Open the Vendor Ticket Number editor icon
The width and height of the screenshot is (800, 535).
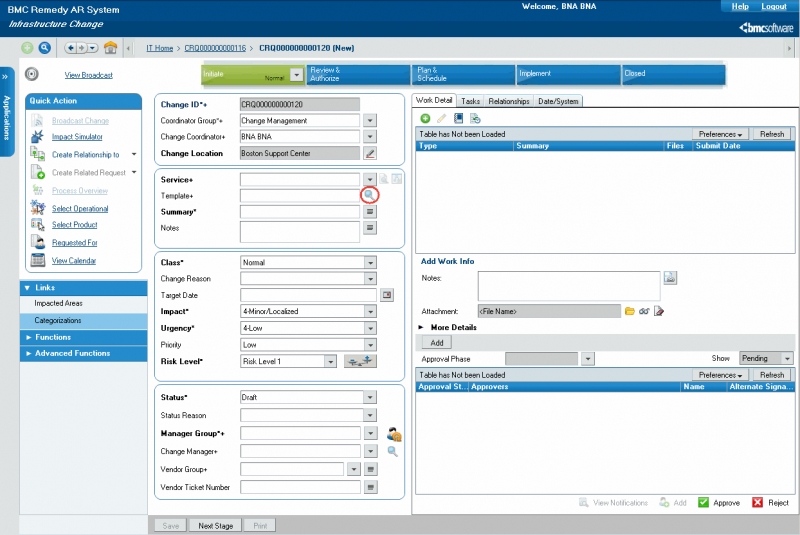[371, 488]
